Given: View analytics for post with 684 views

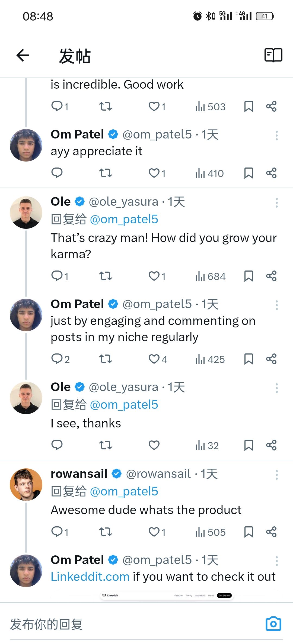Looking at the screenshot, I should coord(210,276).
